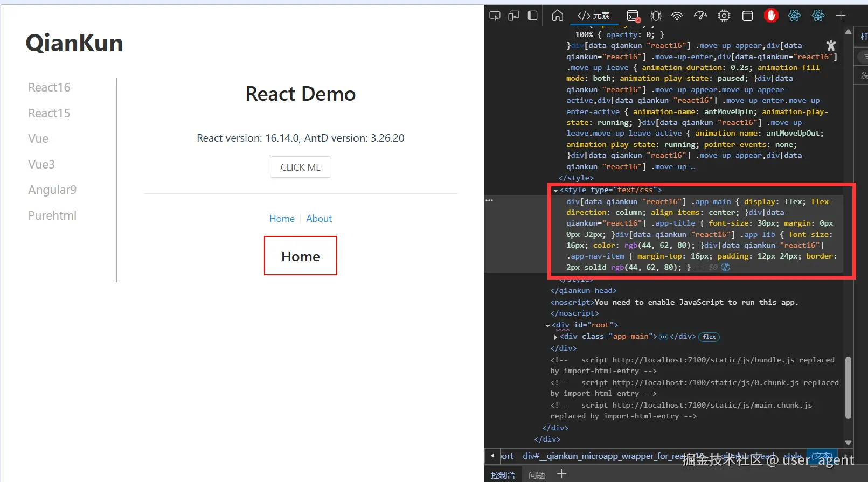Image resolution: width=868 pixels, height=482 pixels.
Task: Follow the Home navigation link
Action: click(x=282, y=219)
